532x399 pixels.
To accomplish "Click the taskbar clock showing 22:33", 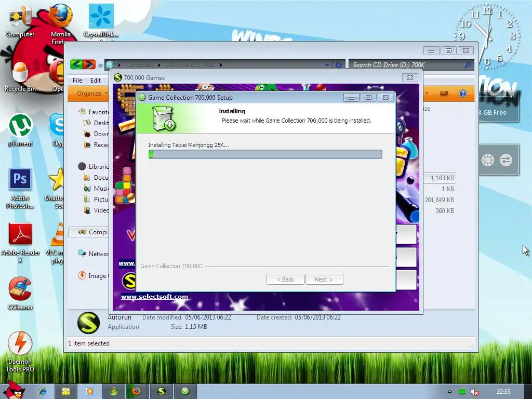I will (x=503, y=392).
